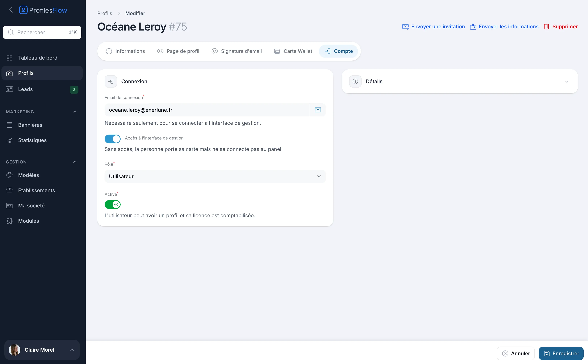Click the ProfilesFlow logo icon
Screen dimensions: 588x364
tap(23, 10)
